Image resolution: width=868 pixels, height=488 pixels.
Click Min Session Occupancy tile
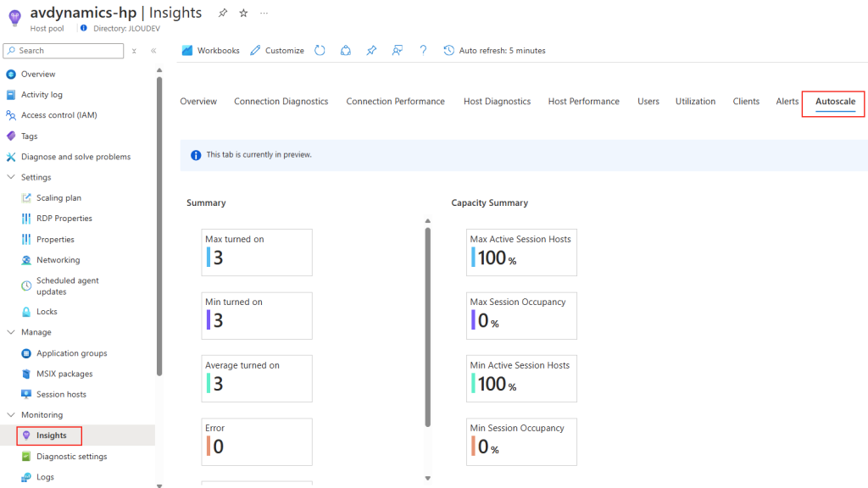click(x=521, y=441)
